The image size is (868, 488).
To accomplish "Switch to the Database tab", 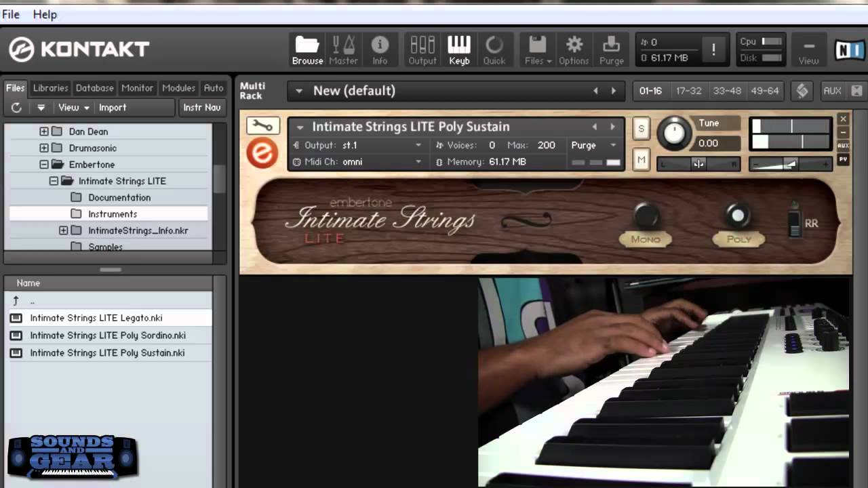I will click(x=94, y=88).
